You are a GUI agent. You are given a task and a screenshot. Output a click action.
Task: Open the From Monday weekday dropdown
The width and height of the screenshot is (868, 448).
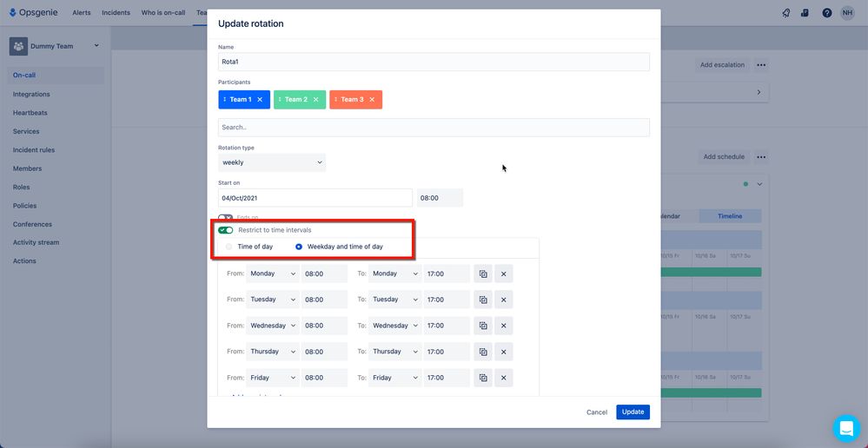click(272, 273)
